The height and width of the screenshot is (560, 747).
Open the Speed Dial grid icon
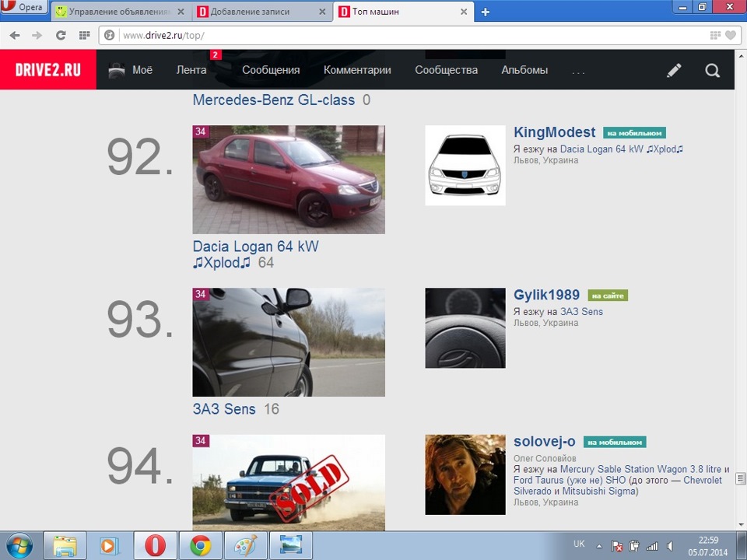84,35
